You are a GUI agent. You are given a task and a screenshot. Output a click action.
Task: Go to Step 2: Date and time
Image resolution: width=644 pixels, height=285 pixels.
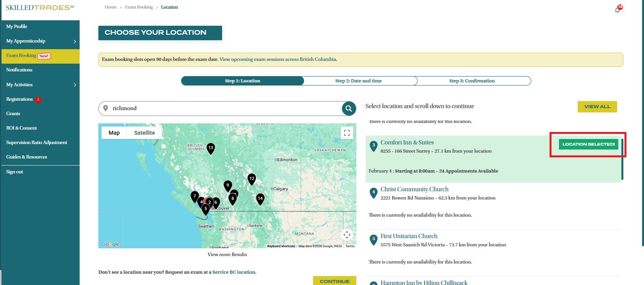[x=358, y=81]
